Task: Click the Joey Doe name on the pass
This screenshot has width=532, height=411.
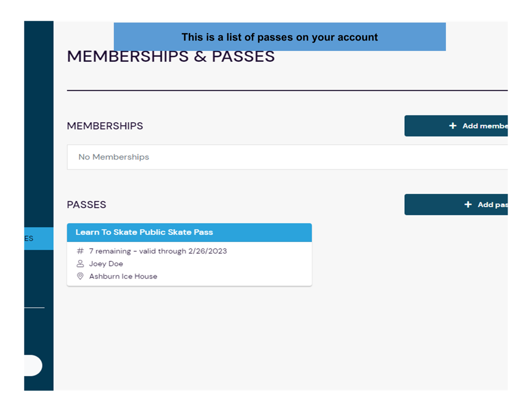Action: point(106,263)
